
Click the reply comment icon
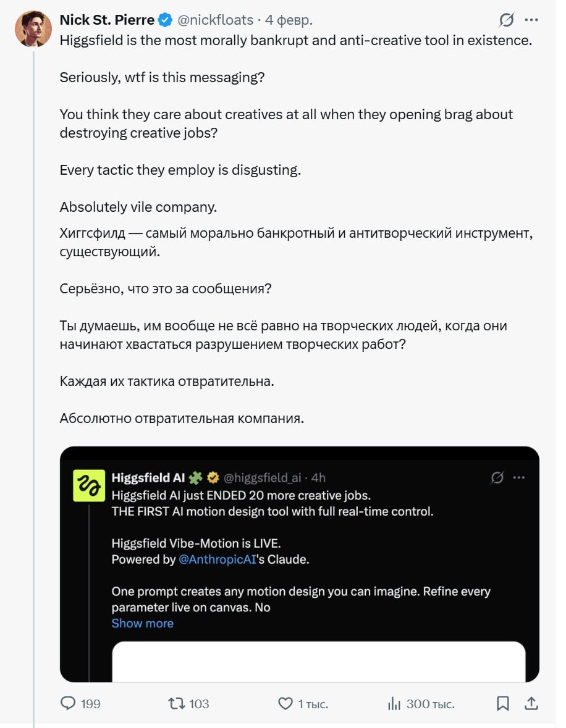67,703
